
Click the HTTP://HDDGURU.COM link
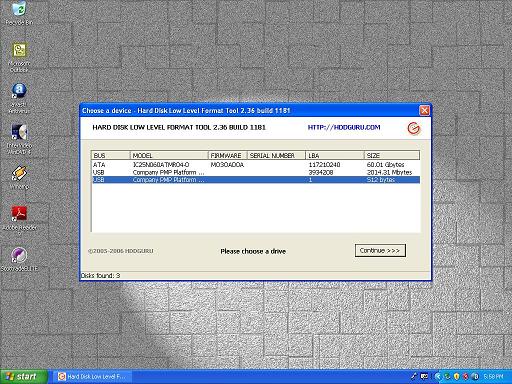(344, 127)
